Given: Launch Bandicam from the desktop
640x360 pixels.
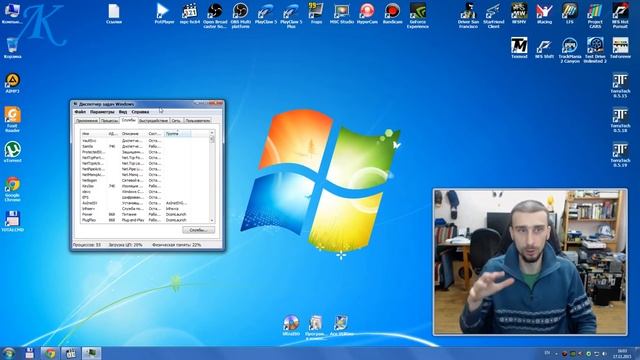Looking at the screenshot, I should (x=392, y=13).
